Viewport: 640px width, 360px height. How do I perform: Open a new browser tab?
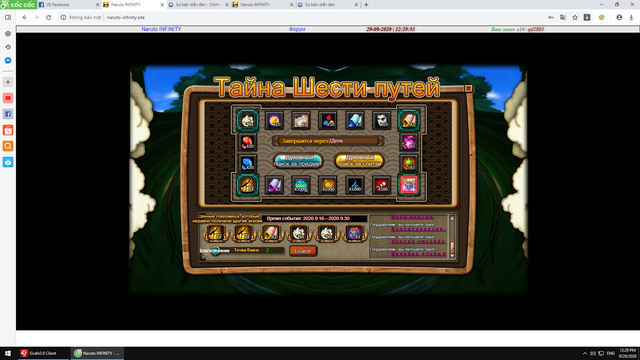pyautogui.click(x=366, y=4)
